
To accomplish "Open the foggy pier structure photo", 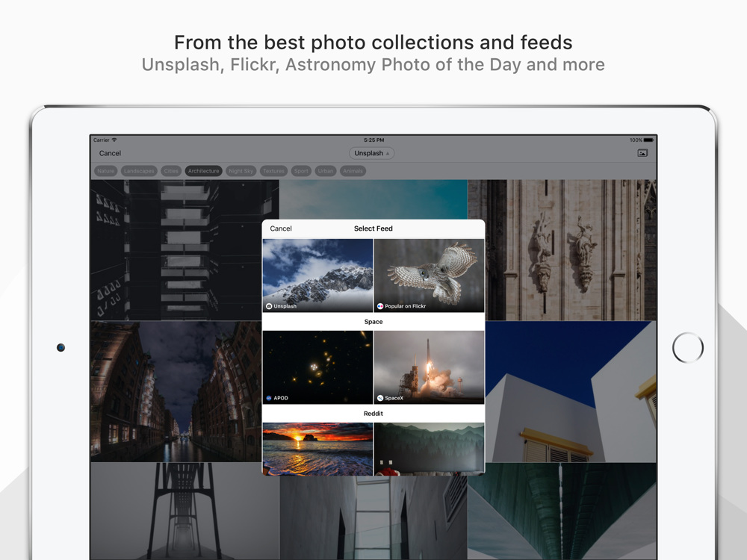I will click(x=185, y=511).
